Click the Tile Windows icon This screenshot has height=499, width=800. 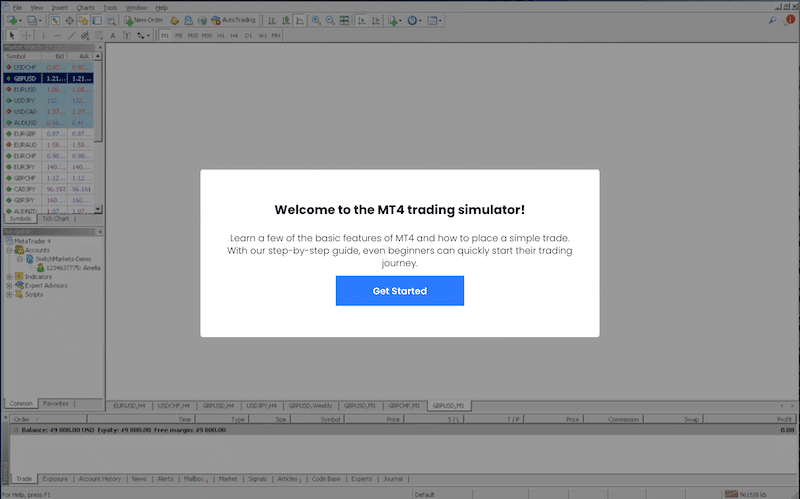click(x=344, y=20)
